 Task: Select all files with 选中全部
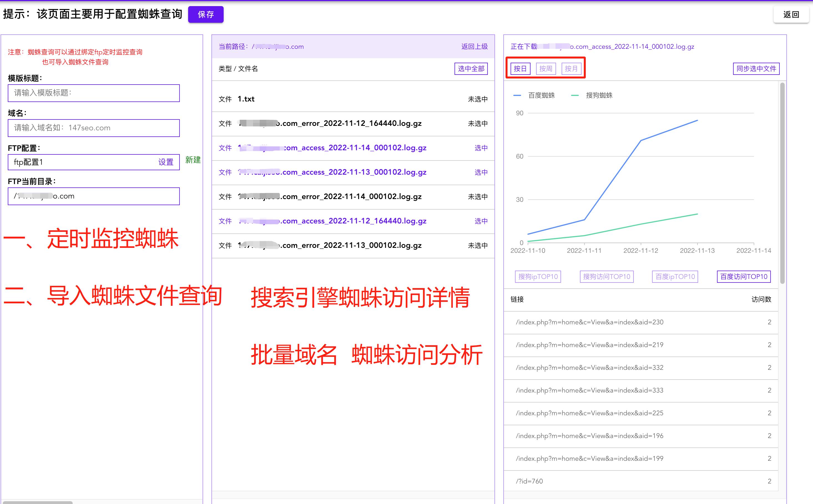[x=471, y=69]
